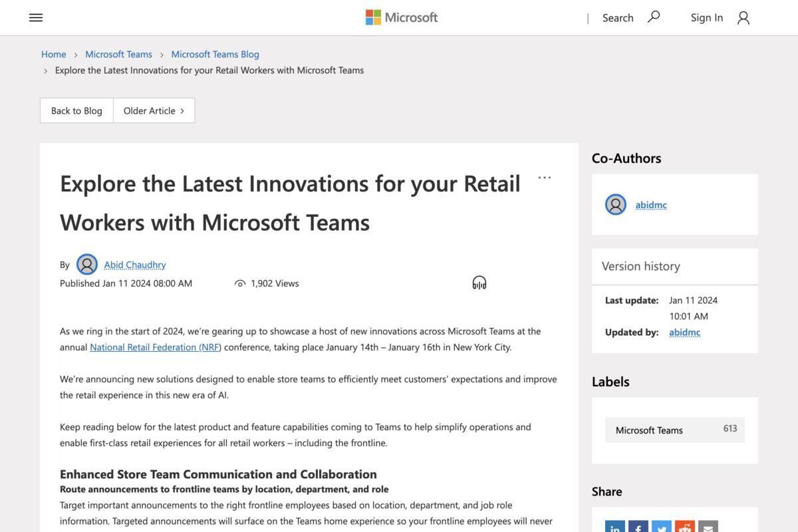798x532 pixels.
Task: Share article on Facebook
Action: point(638,526)
